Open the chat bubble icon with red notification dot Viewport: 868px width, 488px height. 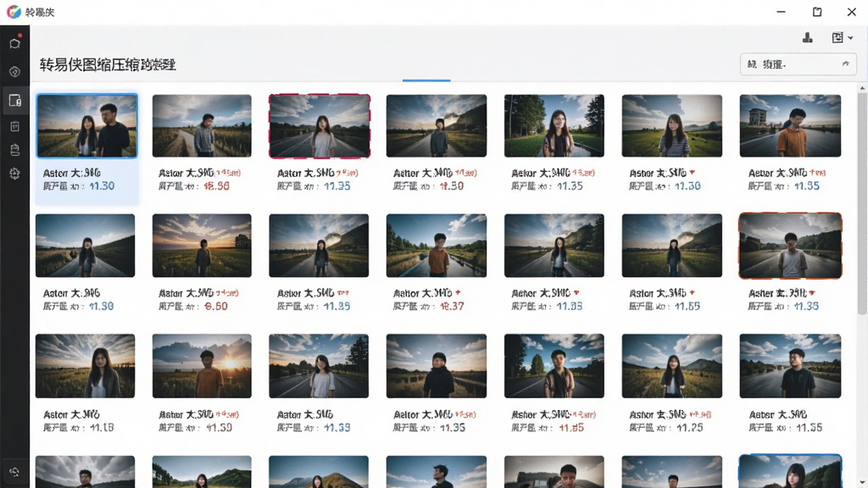[x=15, y=42]
